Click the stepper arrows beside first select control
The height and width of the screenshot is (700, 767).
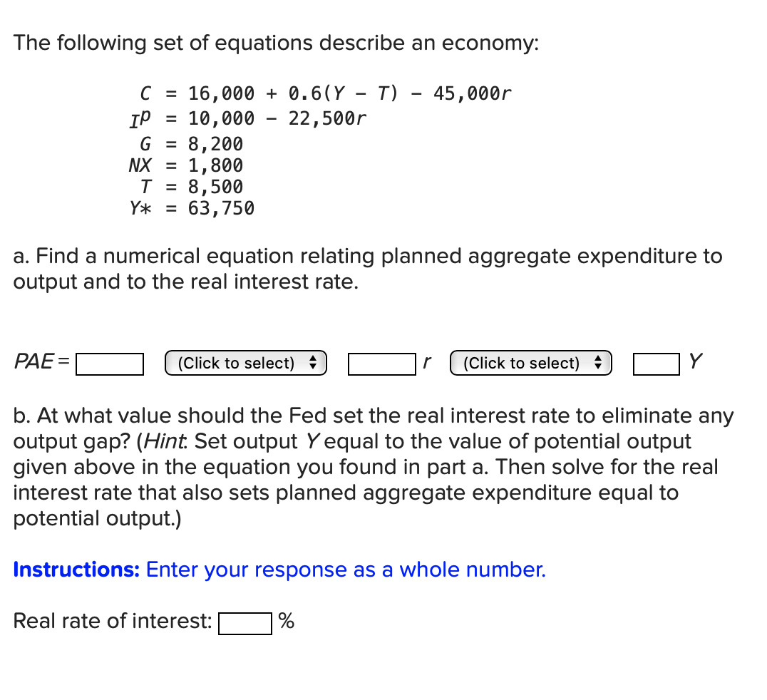coord(313,363)
